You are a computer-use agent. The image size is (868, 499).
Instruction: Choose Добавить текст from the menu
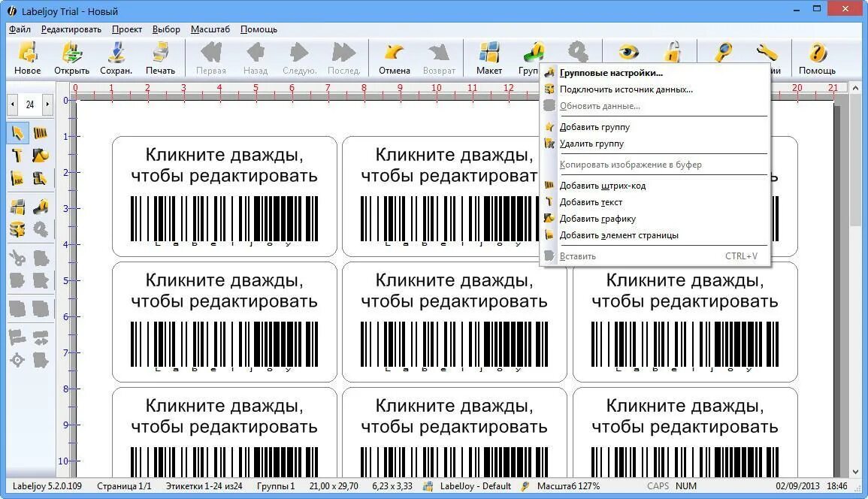tap(655, 202)
